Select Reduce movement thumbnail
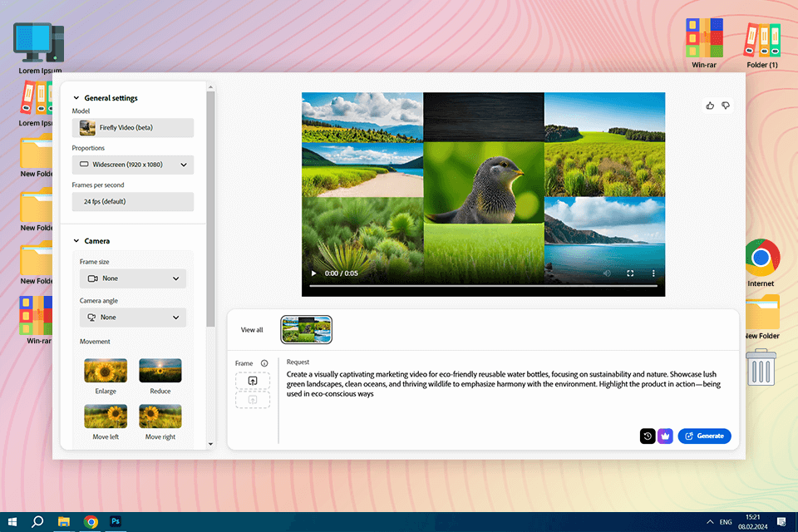This screenshot has width=798, height=532. [x=160, y=370]
